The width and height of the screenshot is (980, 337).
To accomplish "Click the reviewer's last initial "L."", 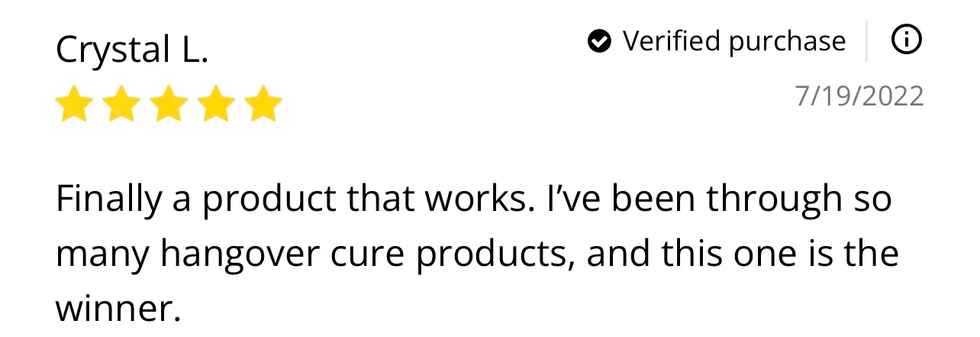I will point(193,50).
